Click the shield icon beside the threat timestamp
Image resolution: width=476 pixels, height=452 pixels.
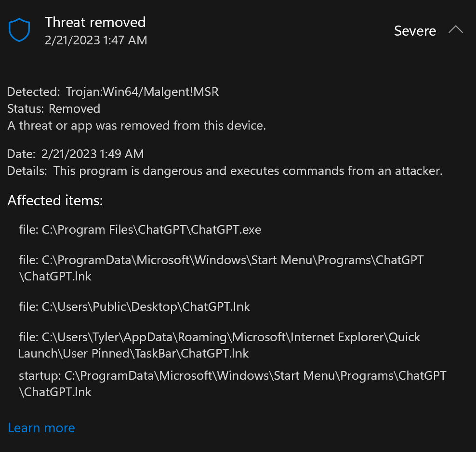[19, 29]
